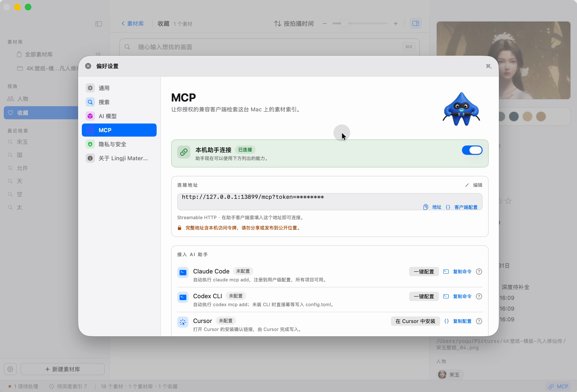Open the help icon for Claude Code

click(479, 272)
